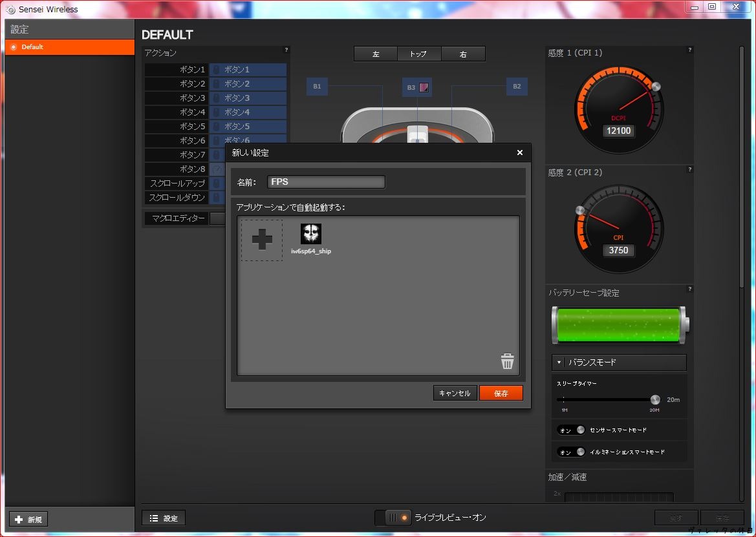
Task: Select the Default profile in the sidebar
Action: click(x=70, y=47)
